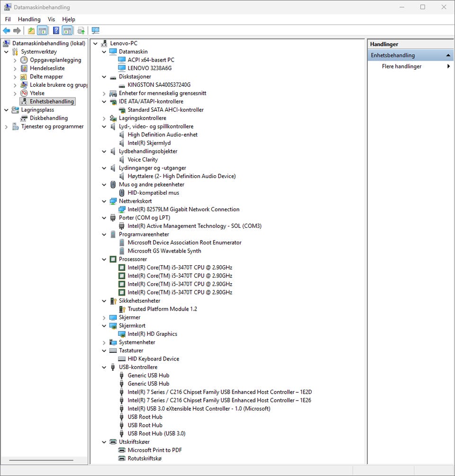This screenshot has height=476, width=455.
Task: Click the Hendelsesliste icon in the left tree
Action: tap(24, 68)
